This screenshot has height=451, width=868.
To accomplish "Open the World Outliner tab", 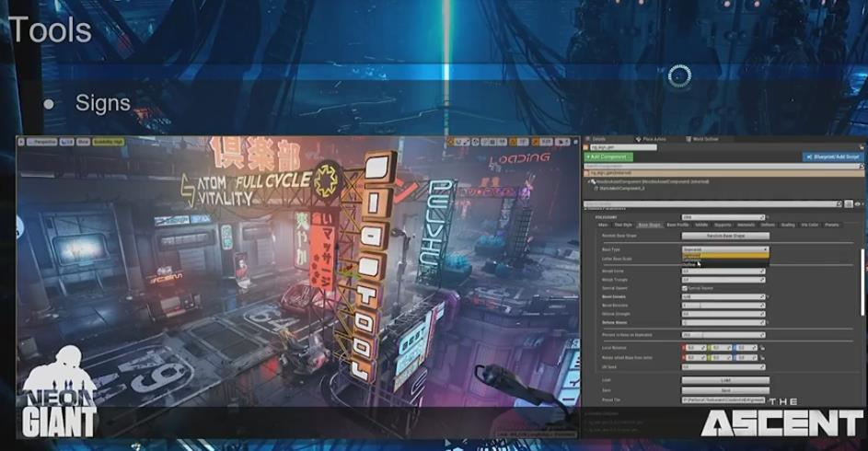I will pyautogui.click(x=702, y=139).
